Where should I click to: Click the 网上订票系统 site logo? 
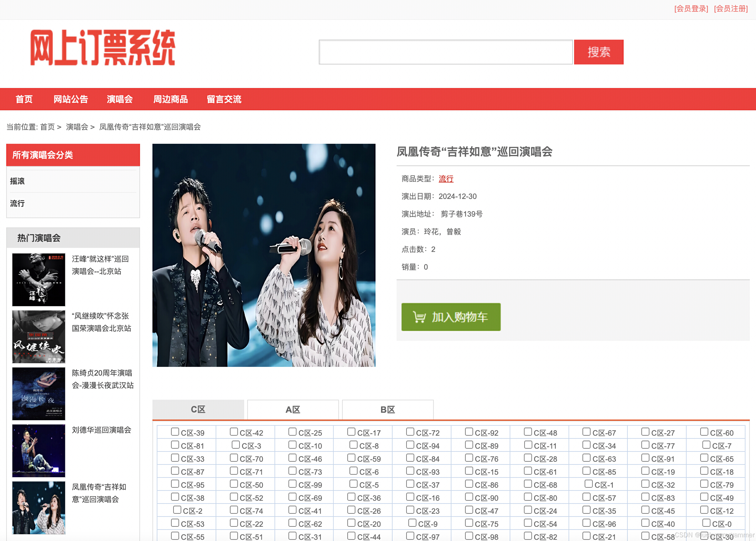[x=103, y=48]
